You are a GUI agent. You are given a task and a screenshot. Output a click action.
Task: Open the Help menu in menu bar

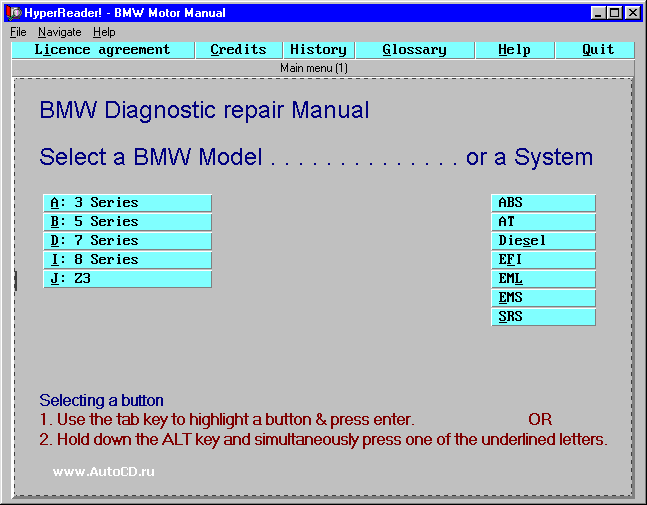click(104, 32)
